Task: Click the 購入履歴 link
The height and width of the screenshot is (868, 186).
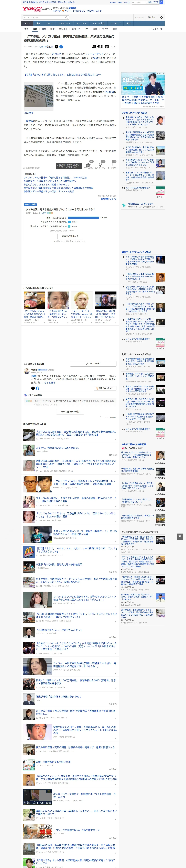Action: point(152,18)
